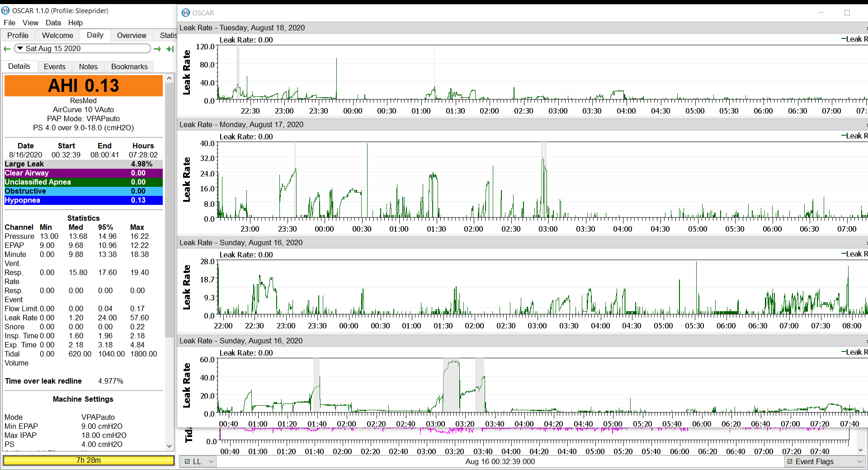Click the gray Large Leak row
Screen dimensions: 868x470
click(x=84, y=164)
